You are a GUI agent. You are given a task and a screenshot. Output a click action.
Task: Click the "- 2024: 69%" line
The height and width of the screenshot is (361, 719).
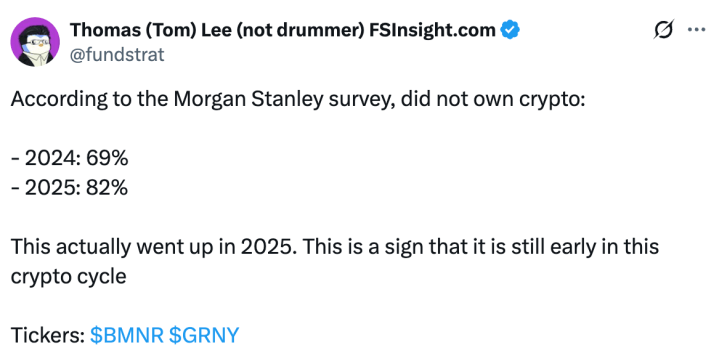(69, 158)
